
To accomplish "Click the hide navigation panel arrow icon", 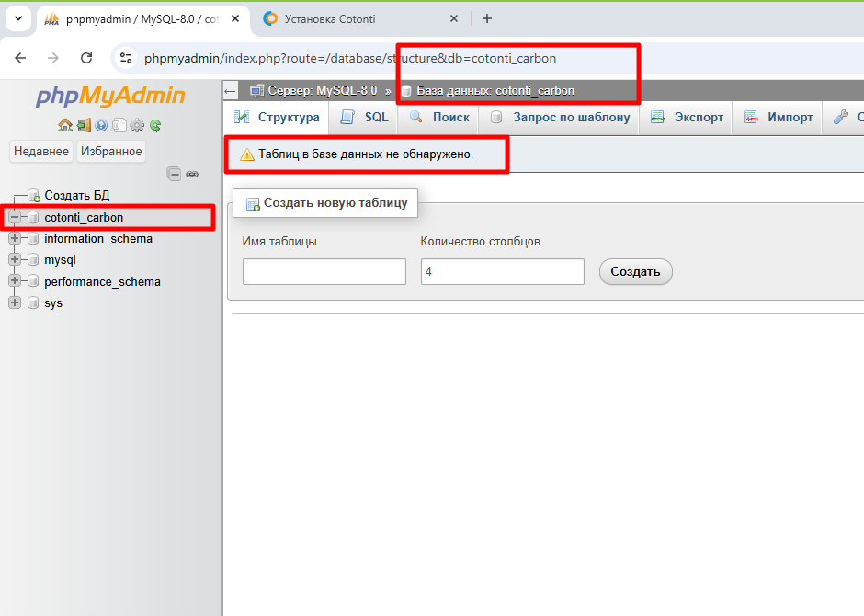I will (x=231, y=91).
